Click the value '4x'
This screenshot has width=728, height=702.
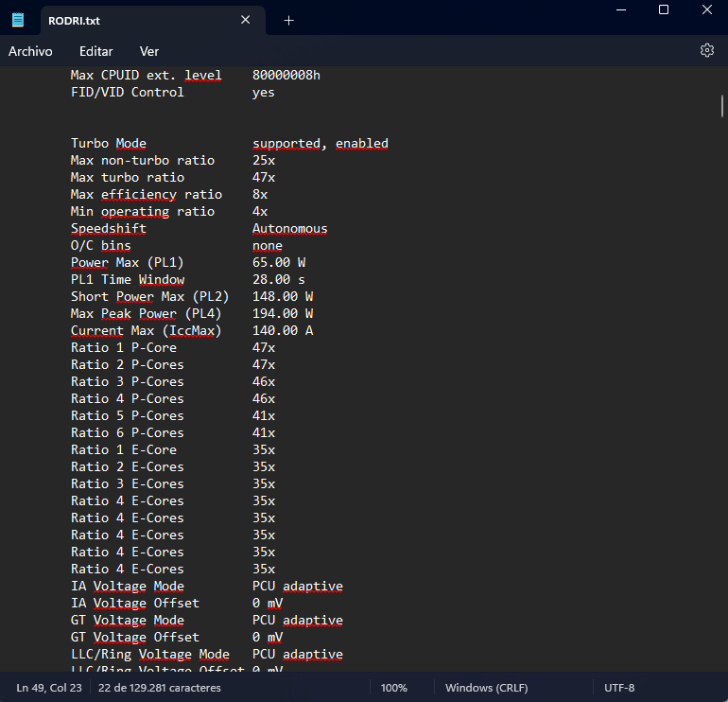tap(260, 211)
